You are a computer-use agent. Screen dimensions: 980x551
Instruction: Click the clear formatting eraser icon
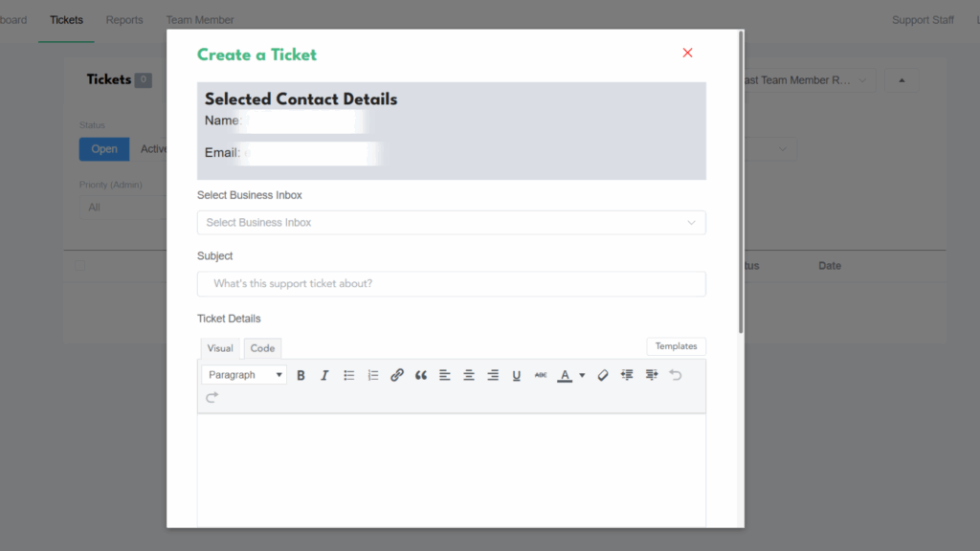[603, 376]
